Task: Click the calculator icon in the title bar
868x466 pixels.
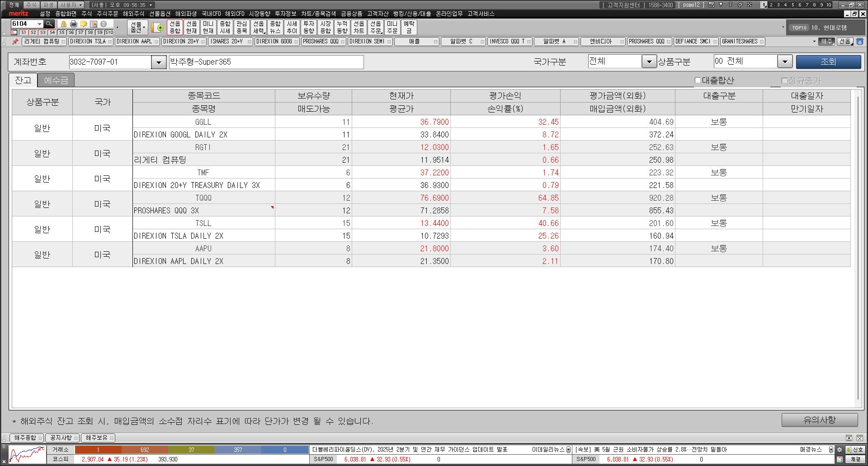Action: (712, 5)
